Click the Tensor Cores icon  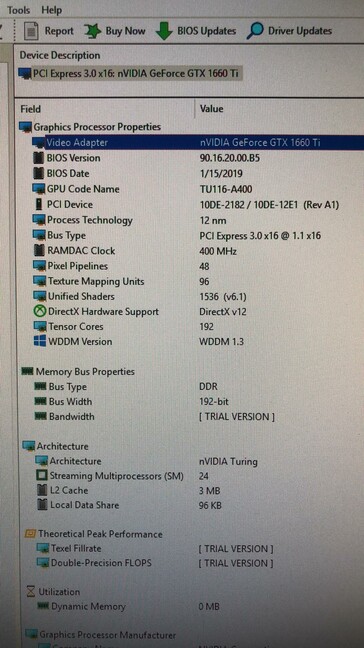click(40, 326)
